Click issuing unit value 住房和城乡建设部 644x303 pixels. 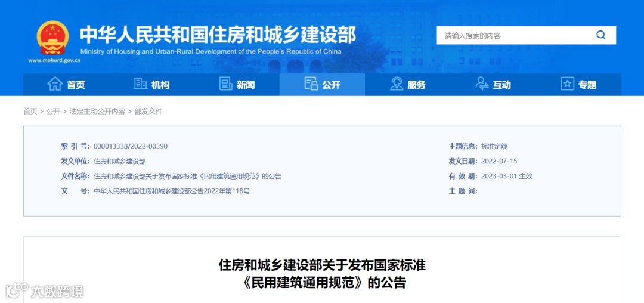(120, 162)
